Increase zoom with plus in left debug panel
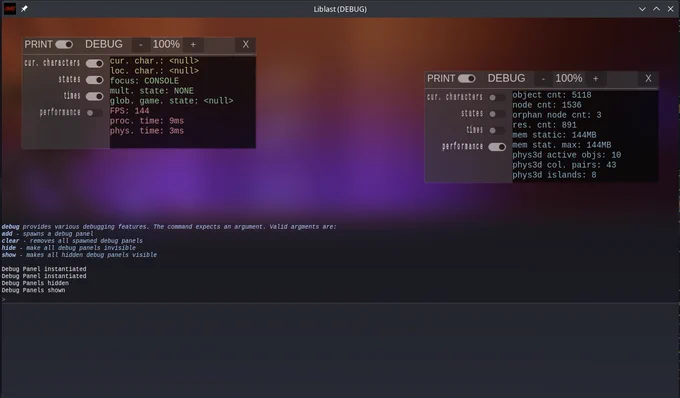Screen dimensions: 680x398 pyautogui.click(x=193, y=45)
